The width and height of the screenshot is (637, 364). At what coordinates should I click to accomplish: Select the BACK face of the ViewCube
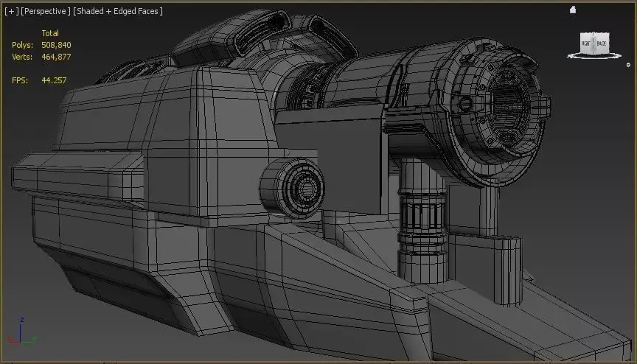click(602, 43)
